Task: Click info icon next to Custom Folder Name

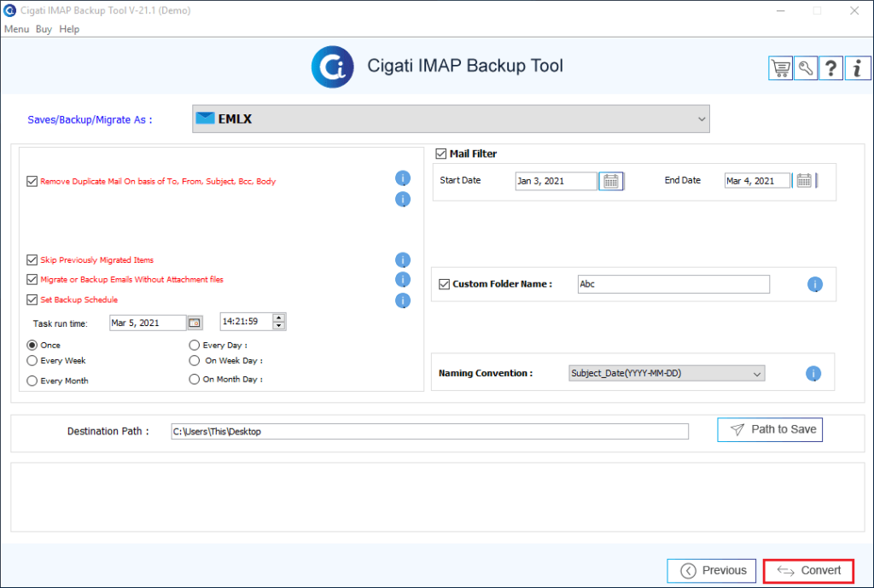Action: 815,285
